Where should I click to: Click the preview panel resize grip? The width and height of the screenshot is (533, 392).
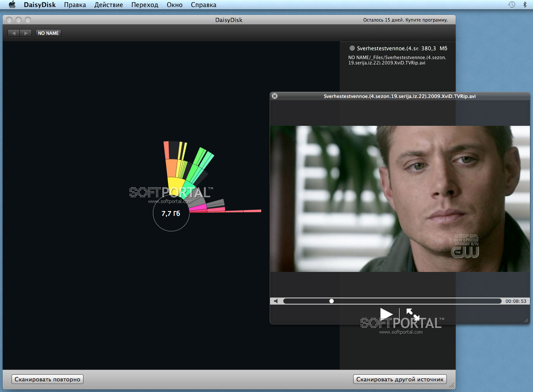pos(526,320)
